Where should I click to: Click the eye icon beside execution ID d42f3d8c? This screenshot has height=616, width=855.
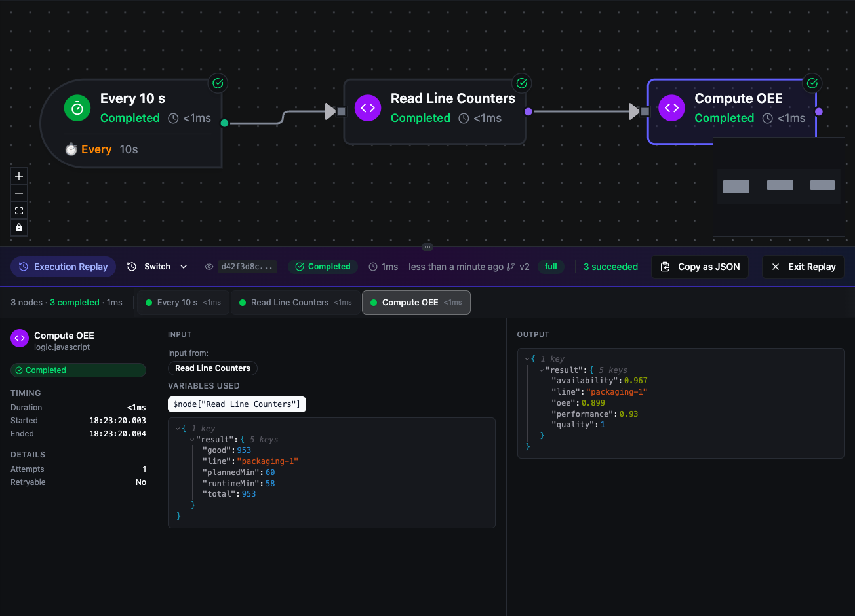(209, 267)
